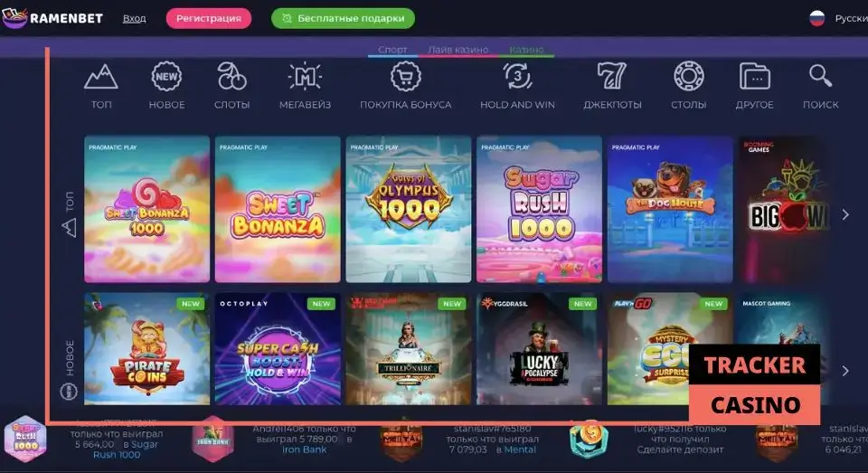Click the ПОИСК magnifier icon
The height and width of the screenshot is (473, 868).
pyautogui.click(x=820, y=76)
